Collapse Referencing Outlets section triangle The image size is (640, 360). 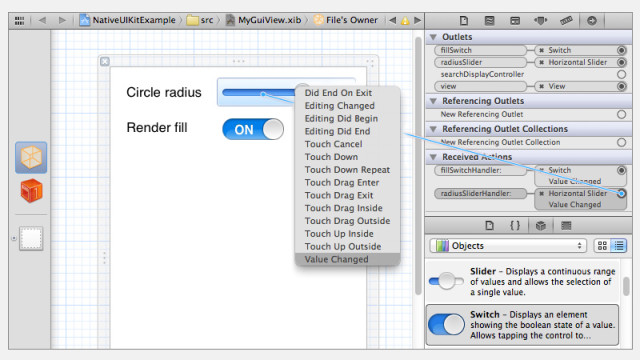pyautogui.click(x=433, y=101)
